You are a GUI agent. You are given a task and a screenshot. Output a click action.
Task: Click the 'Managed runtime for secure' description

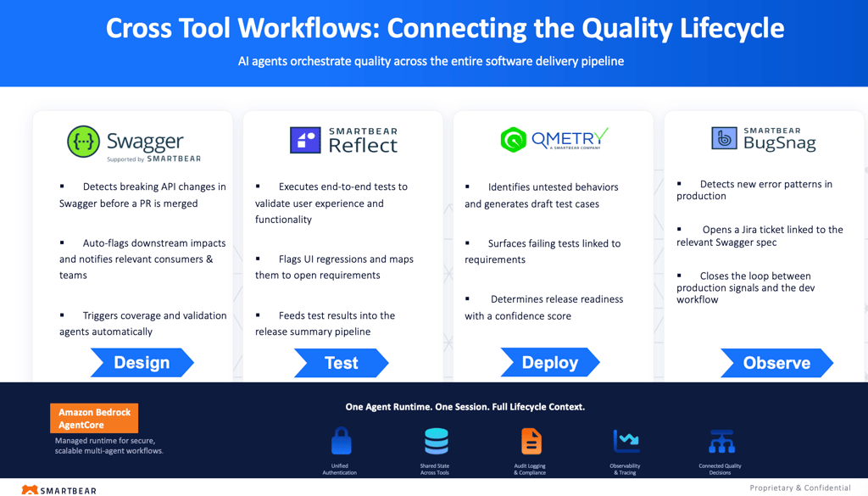(x=109, y=446)
